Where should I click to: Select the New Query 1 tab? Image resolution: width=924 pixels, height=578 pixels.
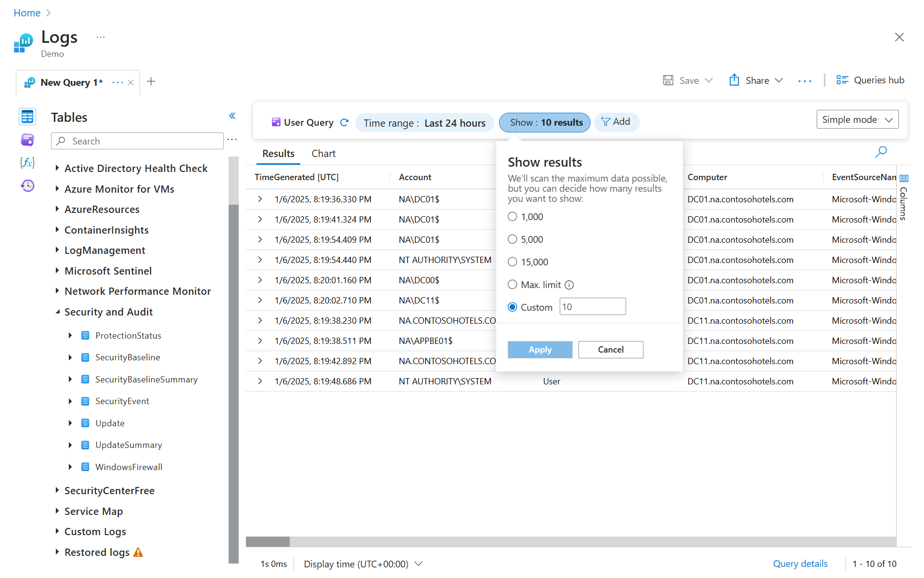pos(71,82)
